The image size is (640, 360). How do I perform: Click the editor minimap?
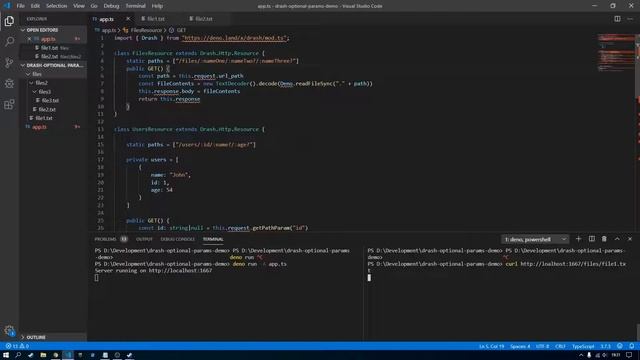(x=616, y=52)
